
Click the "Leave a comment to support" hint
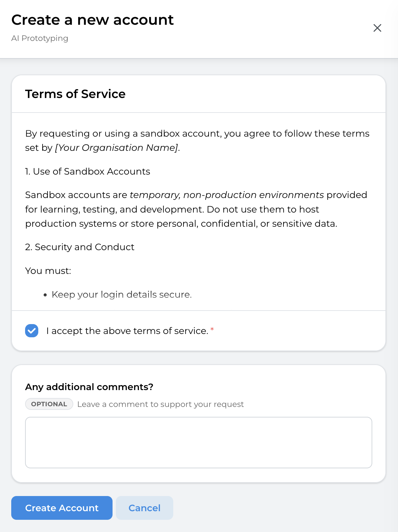pyautogui.click(x=160, y=404)
